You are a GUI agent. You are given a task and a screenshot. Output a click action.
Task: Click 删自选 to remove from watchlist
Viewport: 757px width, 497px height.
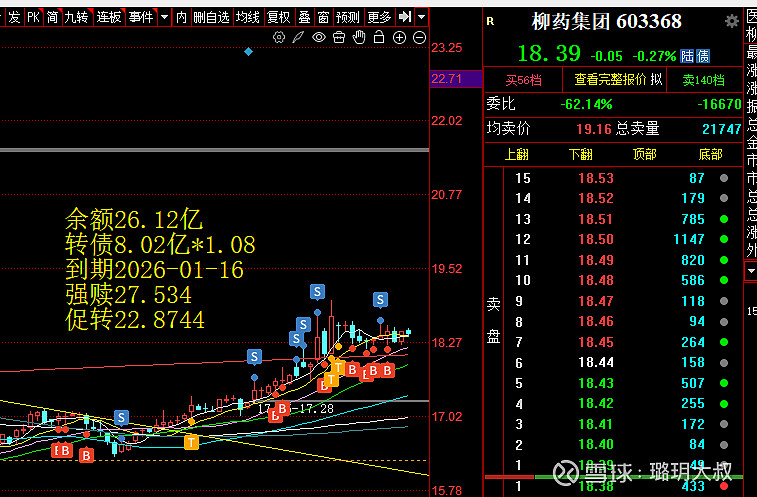point(211,17)
